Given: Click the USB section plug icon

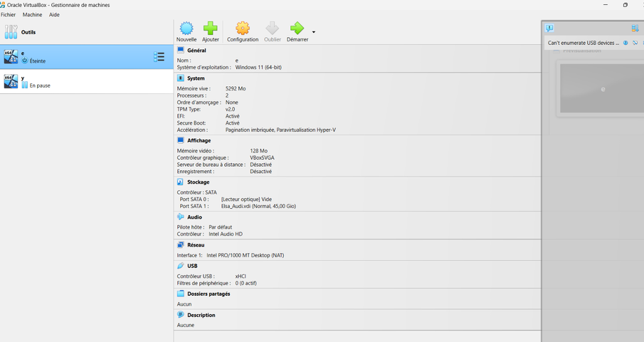Looking at the screenshot, I should pos(180,266).
